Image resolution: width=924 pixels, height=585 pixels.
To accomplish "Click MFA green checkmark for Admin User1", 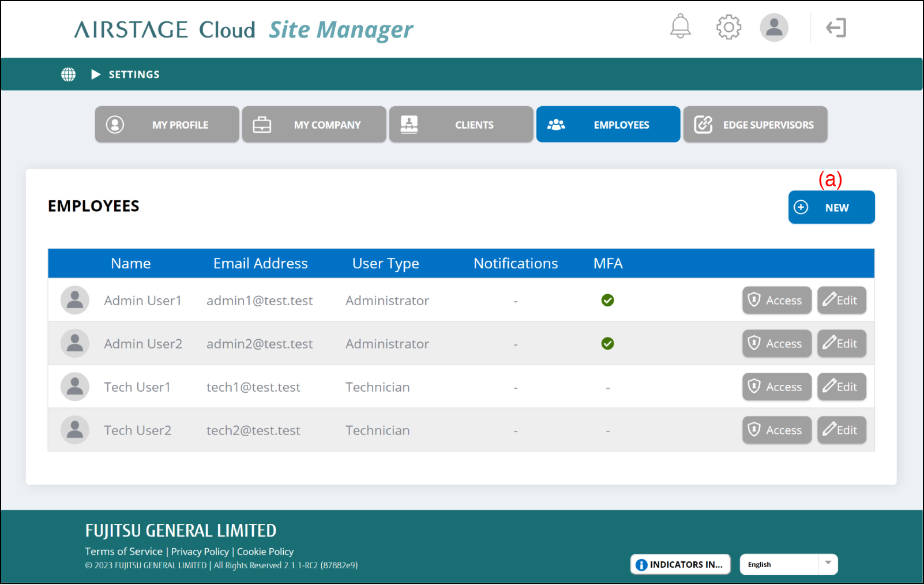I will 607,301.
